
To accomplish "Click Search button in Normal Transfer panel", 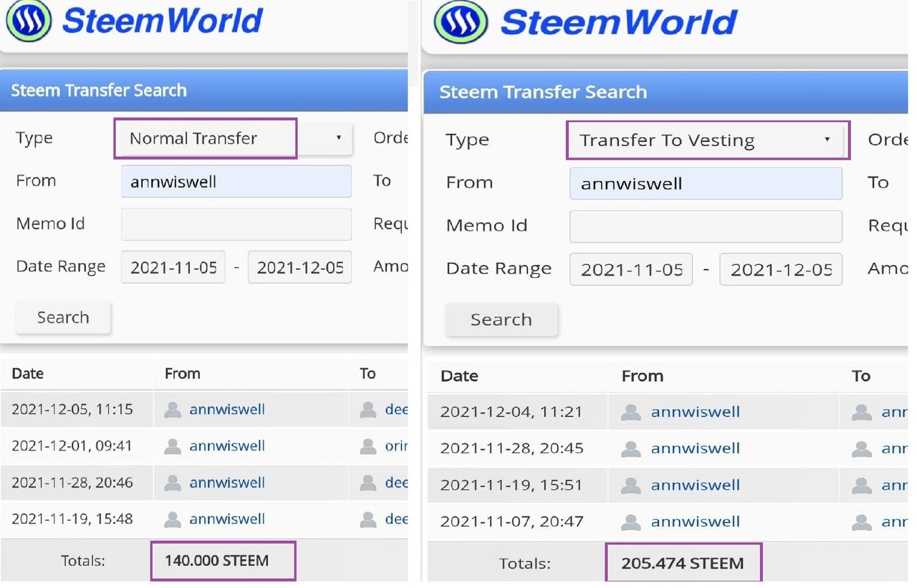I will (63, 317).
